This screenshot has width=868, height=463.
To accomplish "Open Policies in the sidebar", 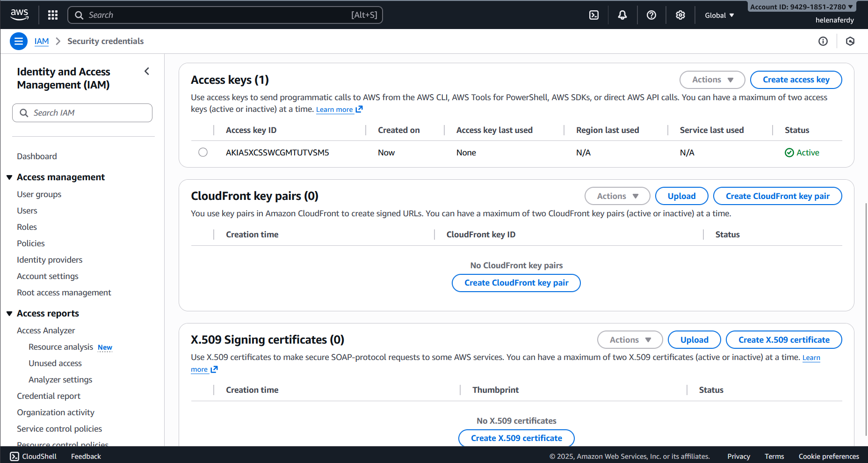I will point(31,243).
